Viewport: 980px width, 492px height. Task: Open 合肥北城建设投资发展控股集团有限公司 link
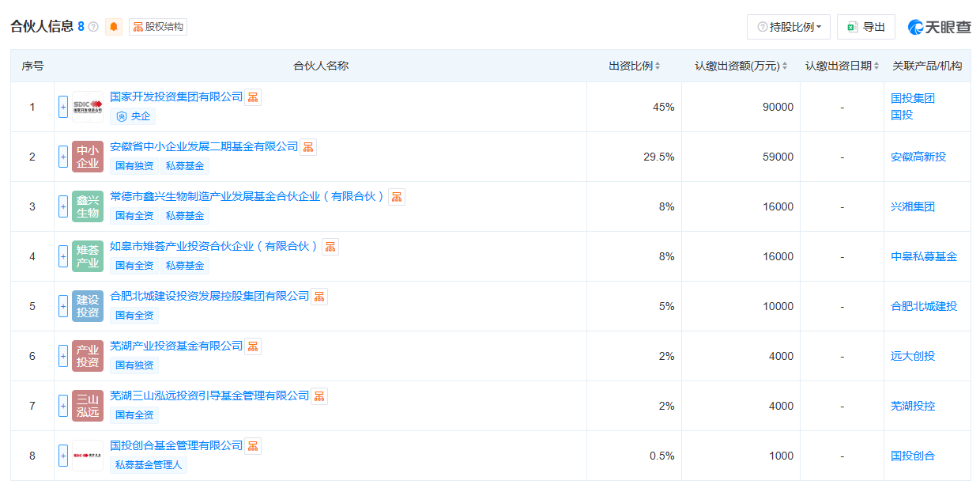click(x=209, y=296)
